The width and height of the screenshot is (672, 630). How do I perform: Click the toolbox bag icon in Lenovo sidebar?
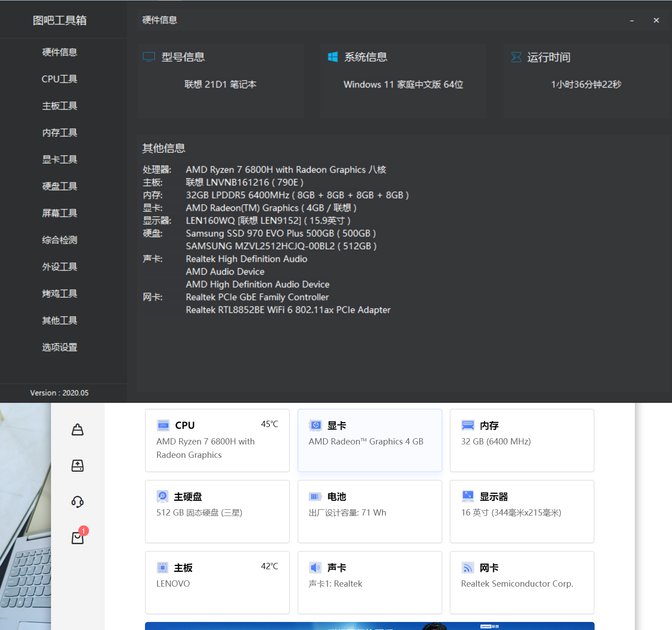pos(78,430)
